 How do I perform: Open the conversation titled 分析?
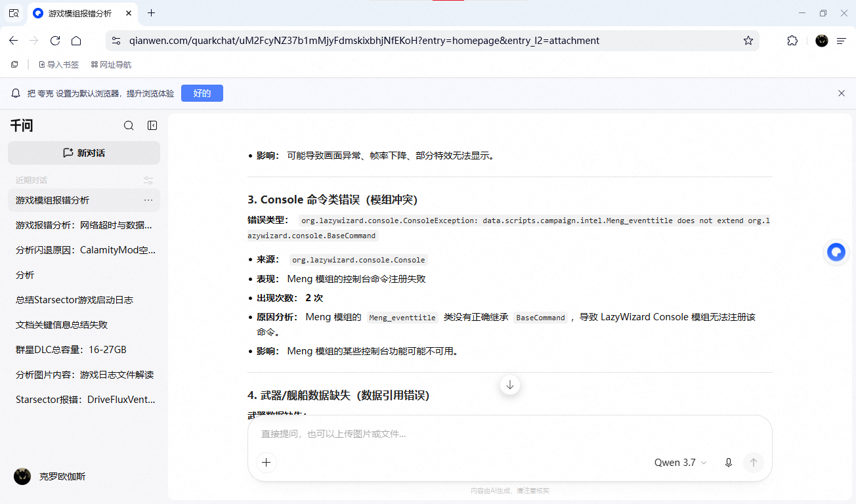coord(84,275)
